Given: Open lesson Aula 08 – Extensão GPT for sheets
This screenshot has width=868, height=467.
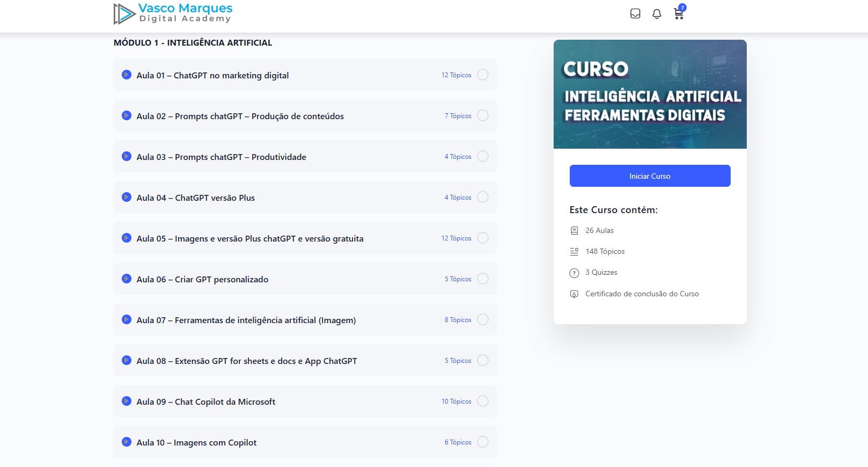Looking at the screenshot, I should (x=246, y=361).
